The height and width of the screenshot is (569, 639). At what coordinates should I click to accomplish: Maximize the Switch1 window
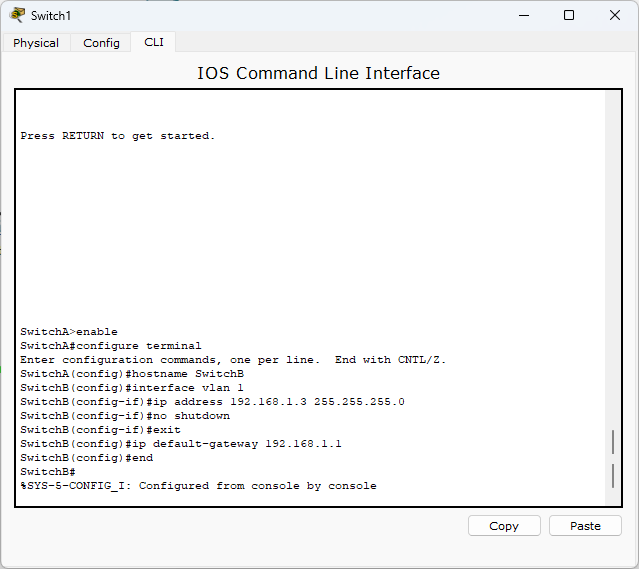569,15
